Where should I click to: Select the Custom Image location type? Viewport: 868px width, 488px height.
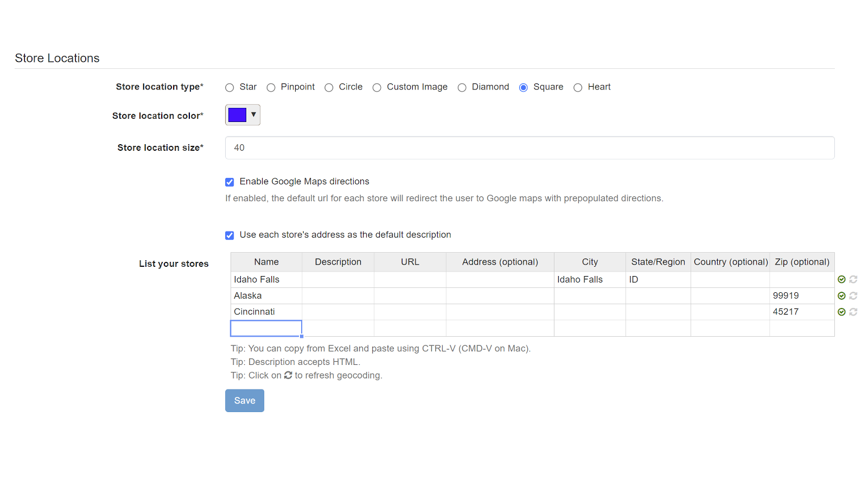click(377, 87)
